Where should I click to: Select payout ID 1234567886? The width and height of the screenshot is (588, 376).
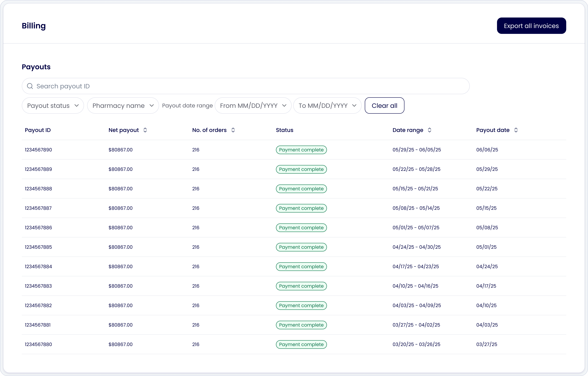pos(38,228)
